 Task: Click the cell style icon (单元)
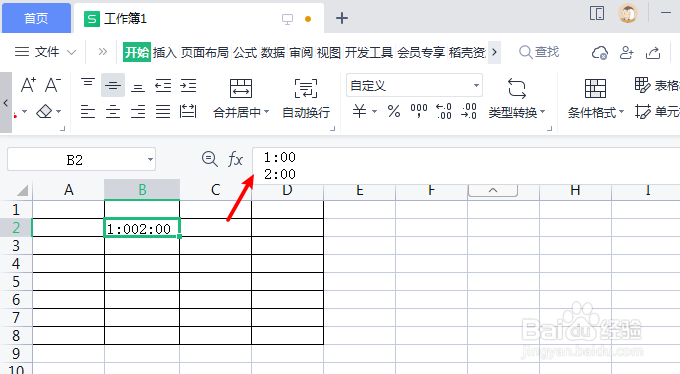(643, 112)
